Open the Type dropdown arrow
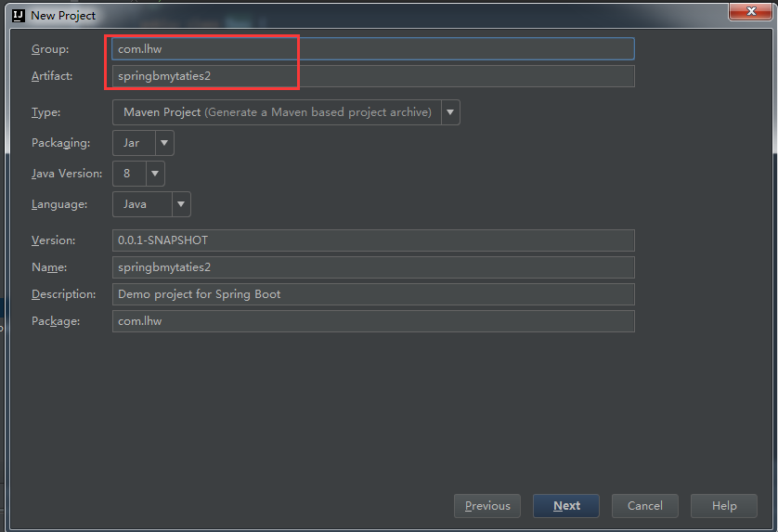778x532 pixels. pyautogui.click(x=450, y=112)
